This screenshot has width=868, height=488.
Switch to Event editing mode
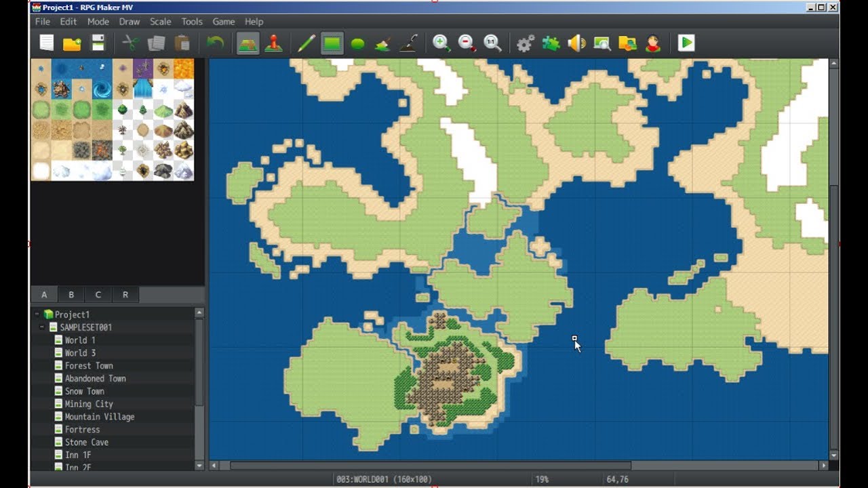point(273,43)
